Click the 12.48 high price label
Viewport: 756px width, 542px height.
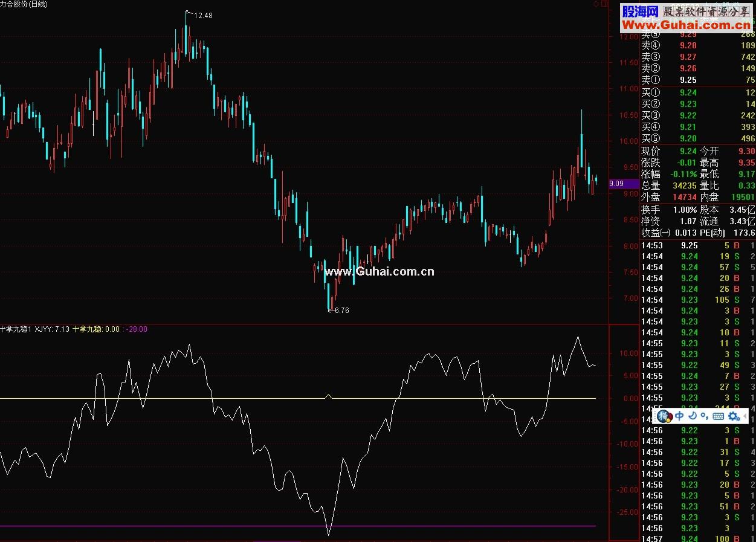203,16
